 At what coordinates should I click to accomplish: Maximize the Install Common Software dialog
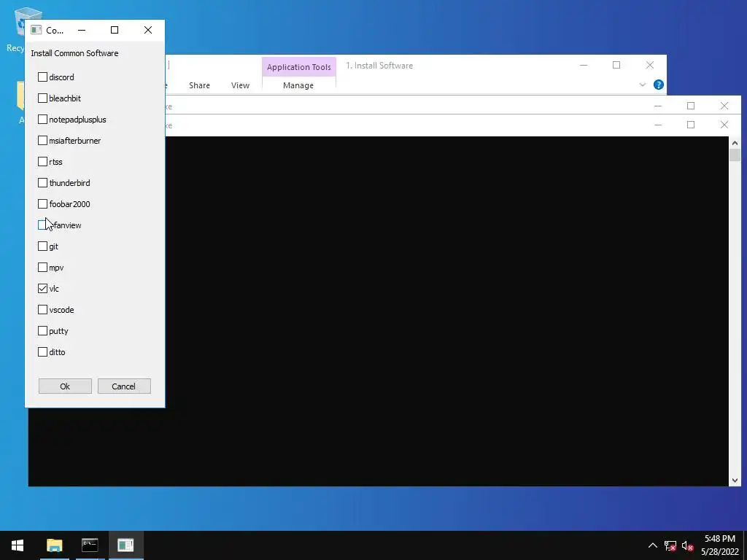tap(115, 30)
